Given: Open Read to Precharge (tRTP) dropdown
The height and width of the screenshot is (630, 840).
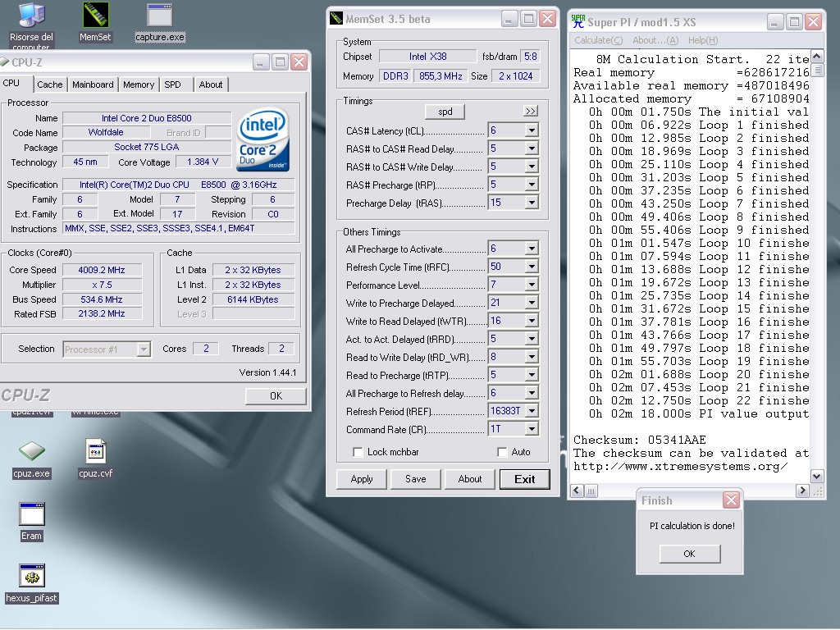Looking at the screenshot, I should [532, 375].
